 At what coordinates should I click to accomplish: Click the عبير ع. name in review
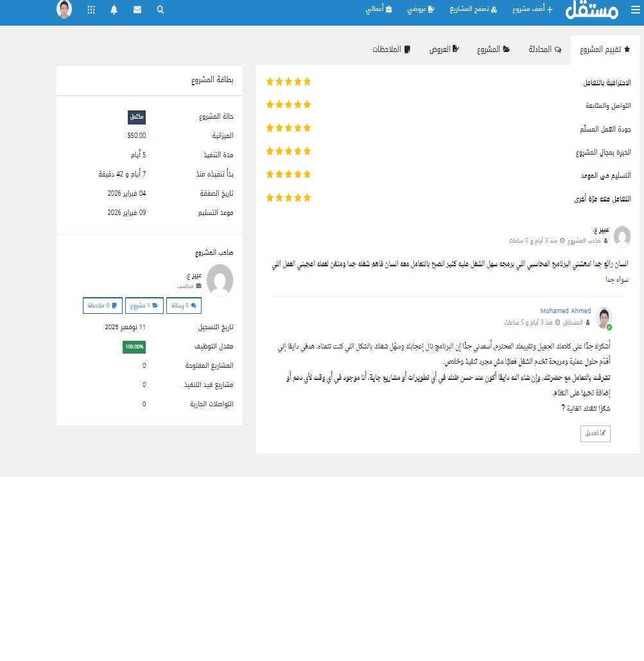(x=601, y=230)
